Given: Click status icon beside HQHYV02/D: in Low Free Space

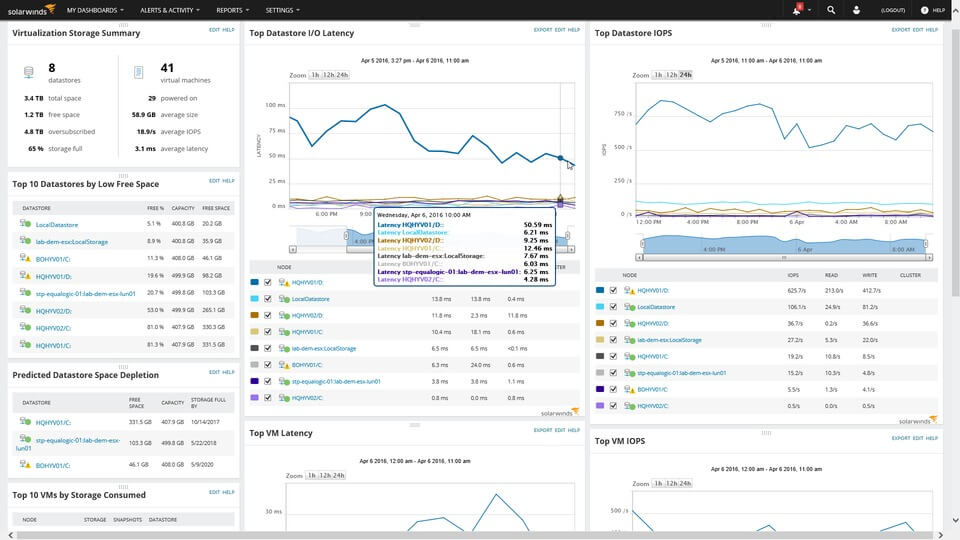Looking at the screenshot, I should (x=25, y=310).
